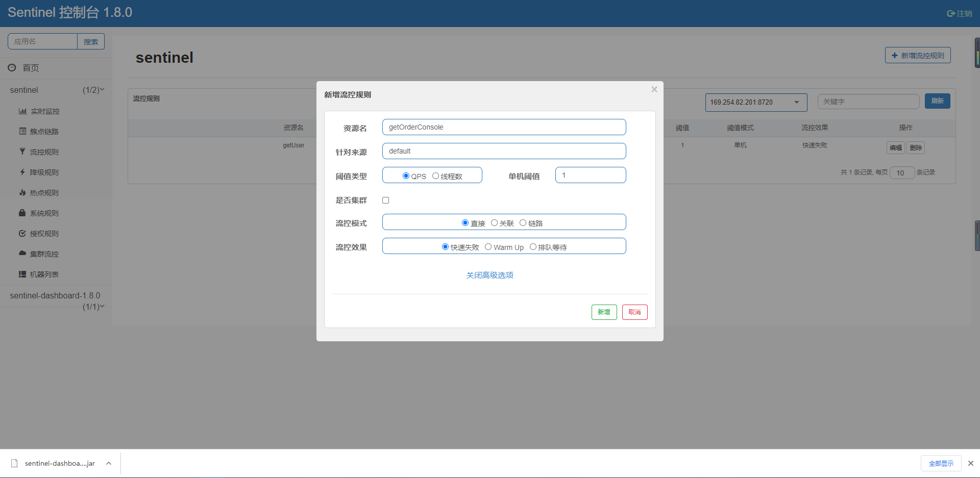Go to 系统规则 in the sidebar
Viewport: 980px width, 478px height.
pyautogui.click(x=44, y=213)
